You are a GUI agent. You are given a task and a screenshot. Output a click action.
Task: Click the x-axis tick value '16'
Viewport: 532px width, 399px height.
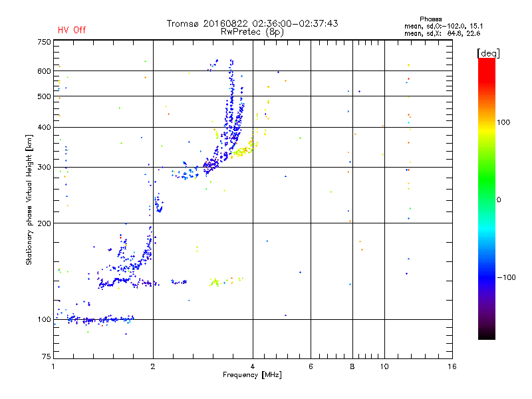[452, 366]
